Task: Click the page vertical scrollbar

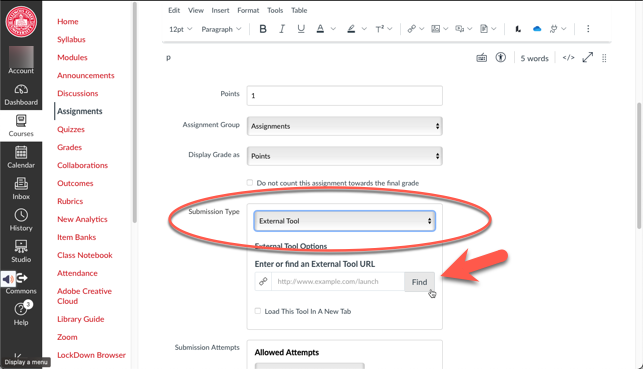Action: pos(639,165)
